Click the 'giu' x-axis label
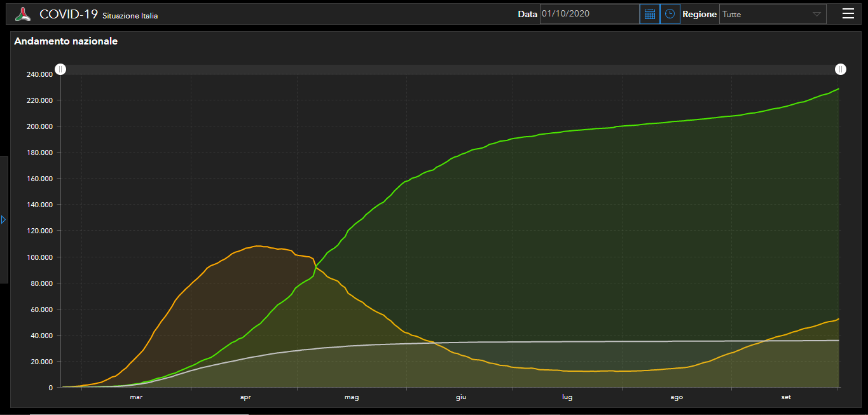Image resolution: width=868 pixels, height=415 pixels. pos(461,397)
